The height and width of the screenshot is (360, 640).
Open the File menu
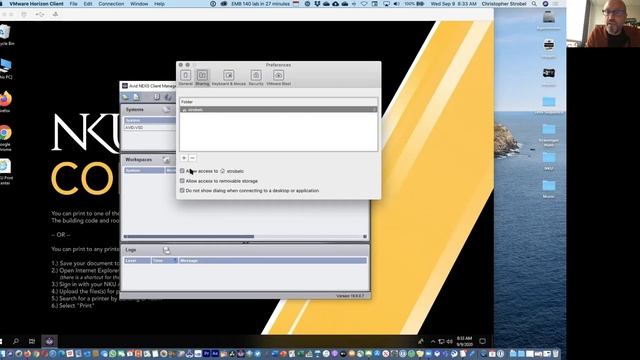[73, 4]
